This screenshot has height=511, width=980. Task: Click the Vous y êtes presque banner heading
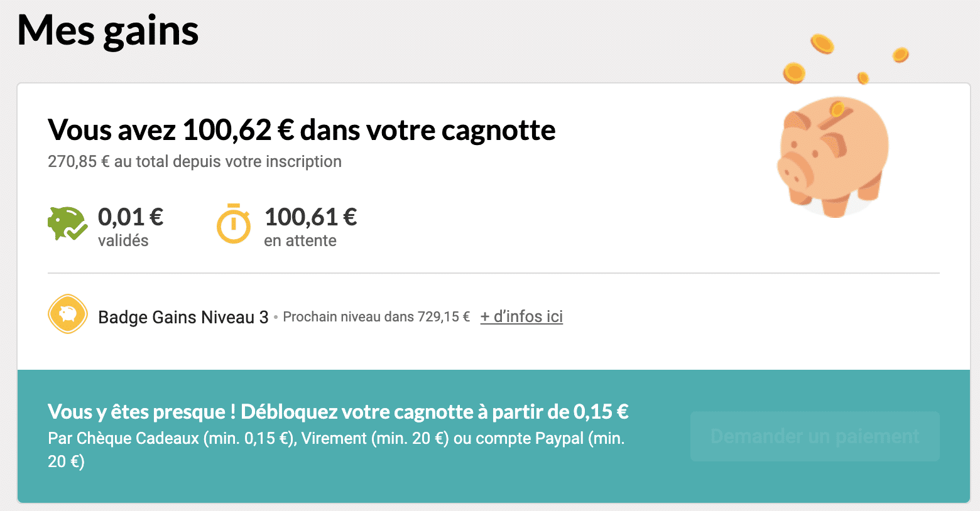[338, 412]
